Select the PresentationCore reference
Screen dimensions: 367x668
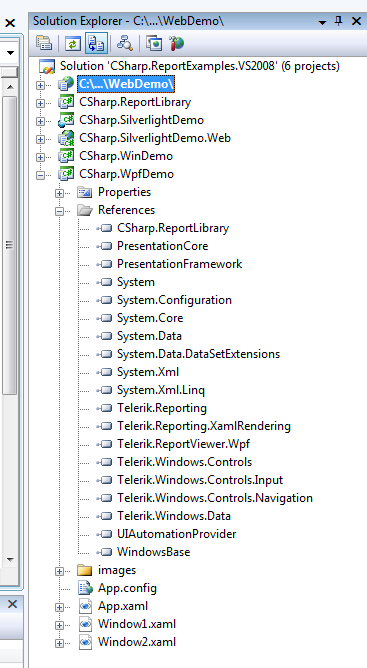pos(163,246)
